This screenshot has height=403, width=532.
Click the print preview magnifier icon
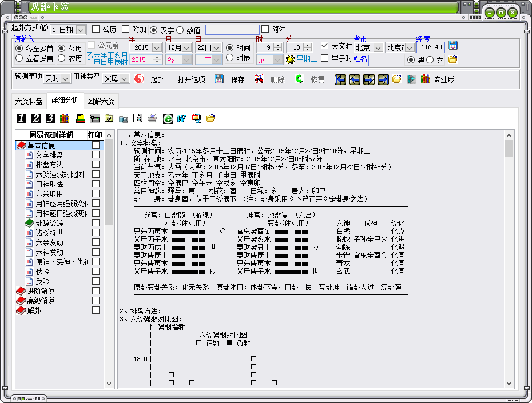137,118
